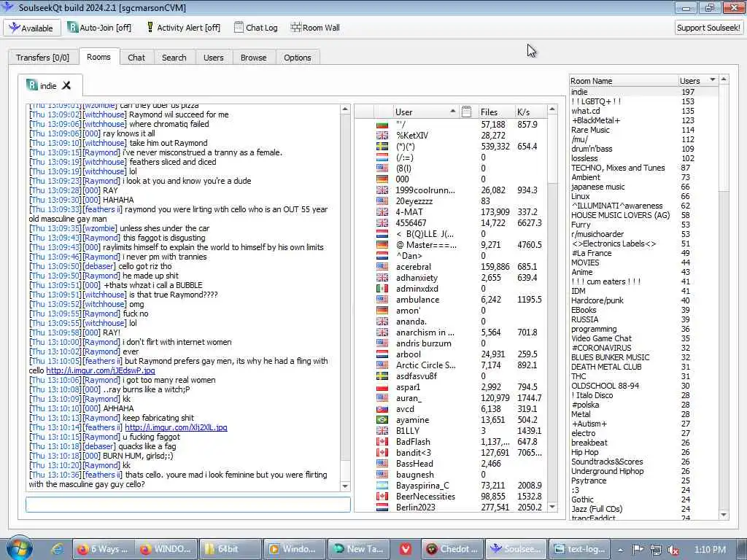
Task: Click the Available status button
Action: (x=32, y=28)
